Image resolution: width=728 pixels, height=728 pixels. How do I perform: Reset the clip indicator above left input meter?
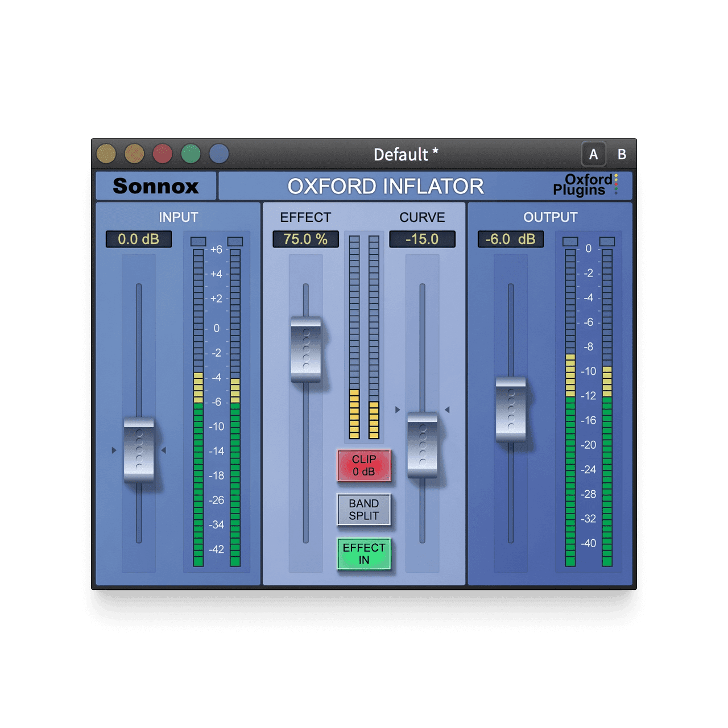pyautogui.click(x=197, y=242)
